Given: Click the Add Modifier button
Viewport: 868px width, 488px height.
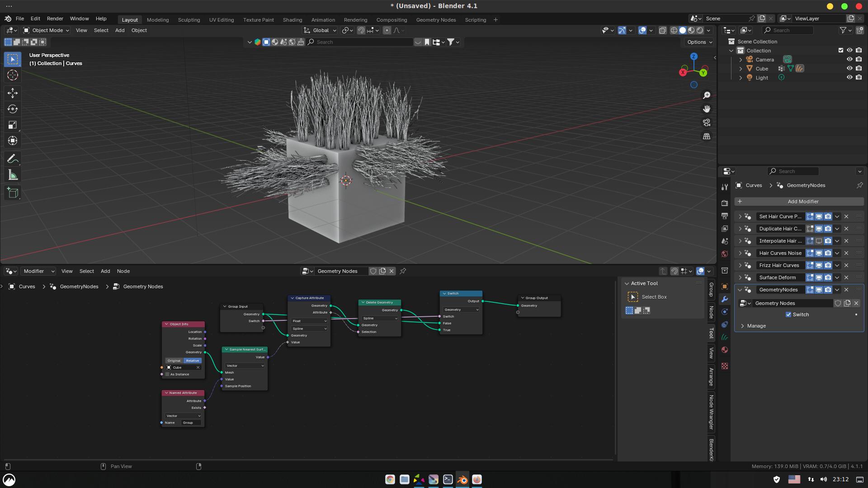Looking at the screenshot, I should pos(799,202).
